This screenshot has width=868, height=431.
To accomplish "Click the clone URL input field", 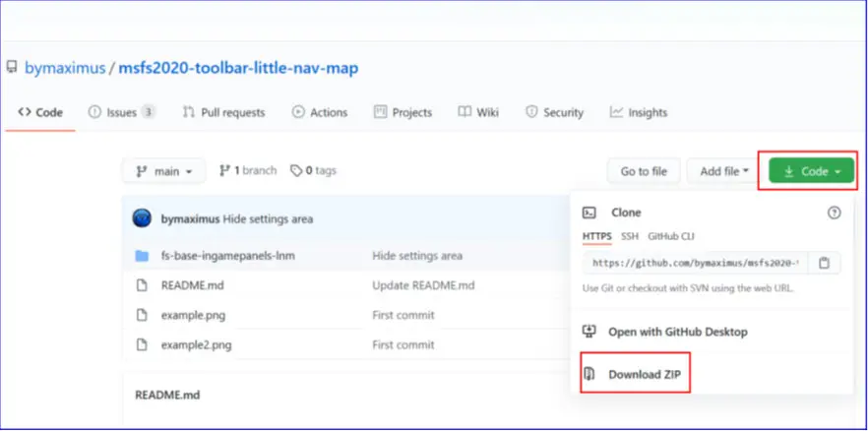I will (x=695, y=263).
